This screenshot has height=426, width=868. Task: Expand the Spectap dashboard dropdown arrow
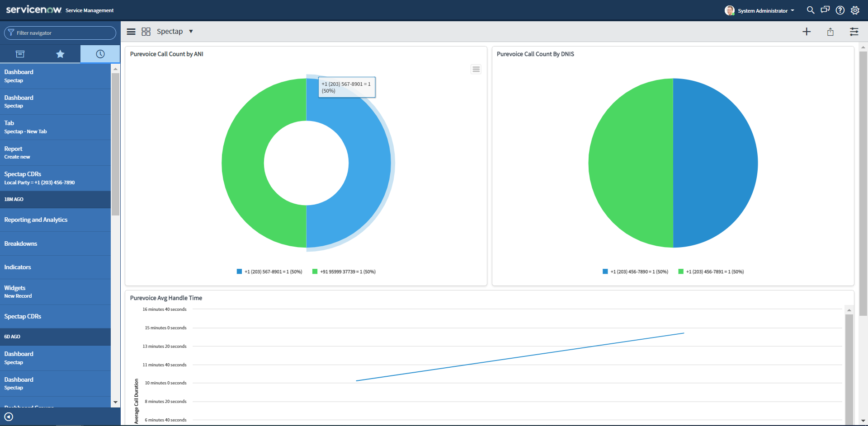191,32
